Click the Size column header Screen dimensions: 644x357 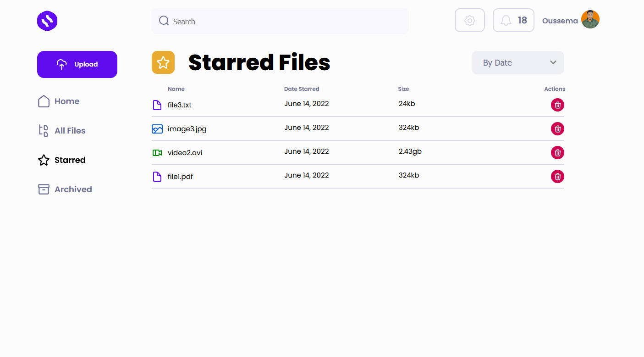(x=403, y=89)
